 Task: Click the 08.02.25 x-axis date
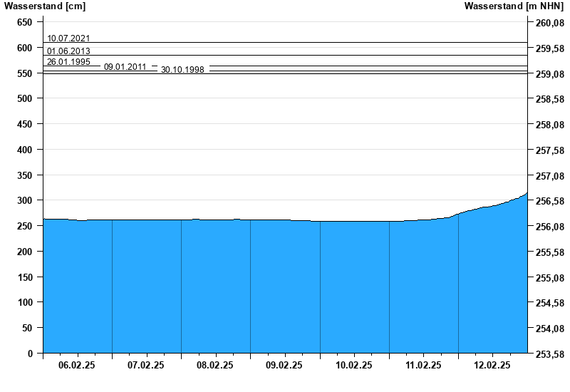pyautogui.click(x=215, y=365)
